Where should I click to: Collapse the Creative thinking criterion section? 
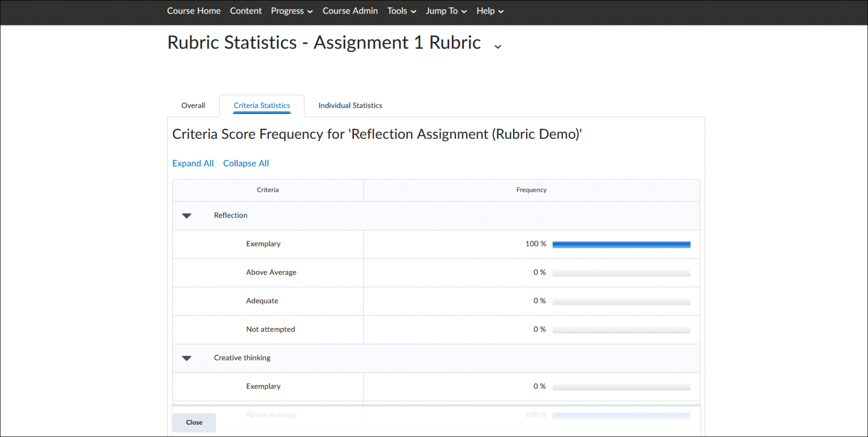(x=186, y=358)
